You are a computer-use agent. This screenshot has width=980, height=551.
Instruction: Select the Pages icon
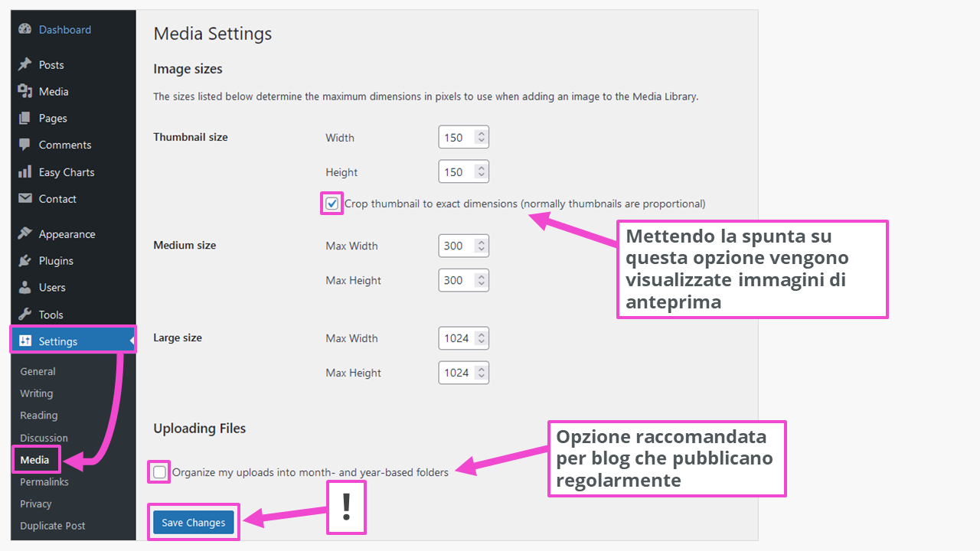(24, 118)
